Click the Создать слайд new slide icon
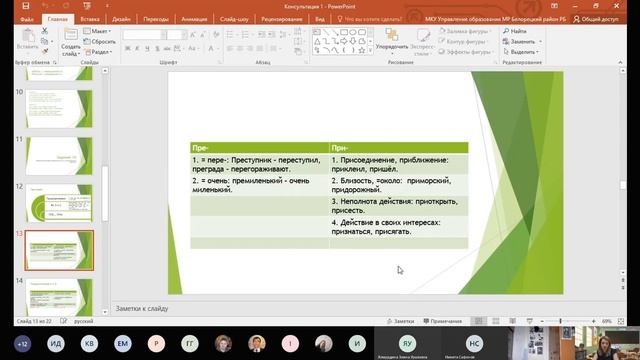The width and height of the screenshot is (640, 360). tap(71, 35)
